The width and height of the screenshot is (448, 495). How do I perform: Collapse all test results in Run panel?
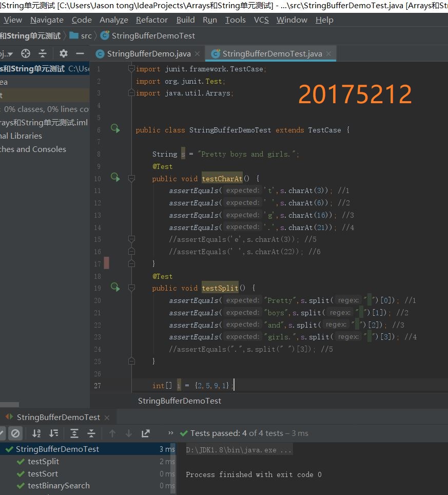[91, 433]
